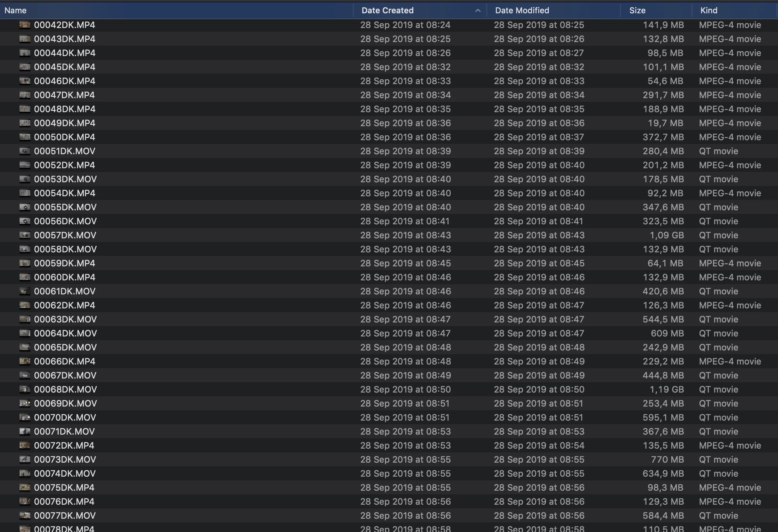
Task: Sort files by Size column header
Action: [x=637, y=10]
